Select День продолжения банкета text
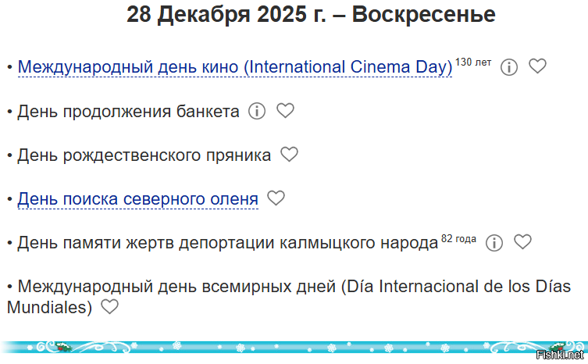The image size is (588, 364). click(128, 112)
